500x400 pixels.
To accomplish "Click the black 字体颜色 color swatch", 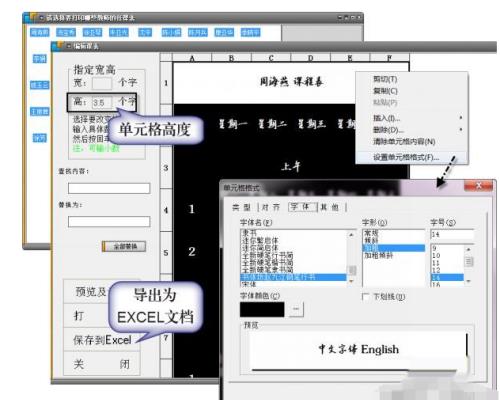I will click(262, 310).
